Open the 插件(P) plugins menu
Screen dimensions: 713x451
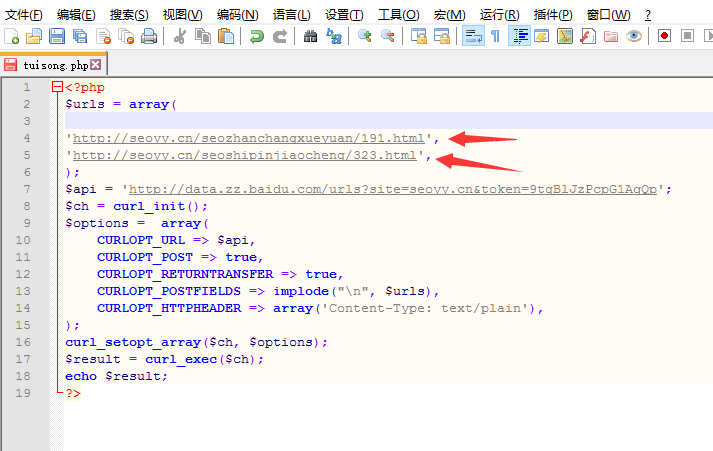(x=553, y=14)
